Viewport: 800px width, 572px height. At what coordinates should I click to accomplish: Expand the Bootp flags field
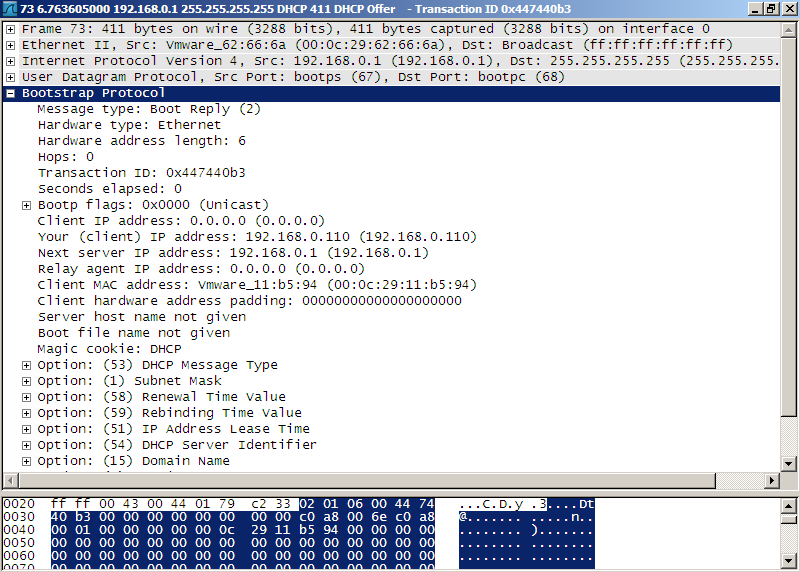click(x=26, y=205)
